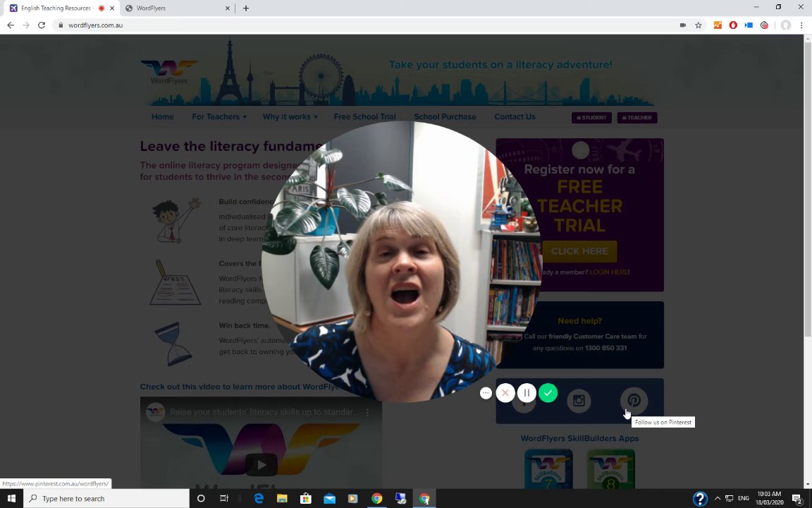
Task: View site information lock icon
Action: point(61,25)
